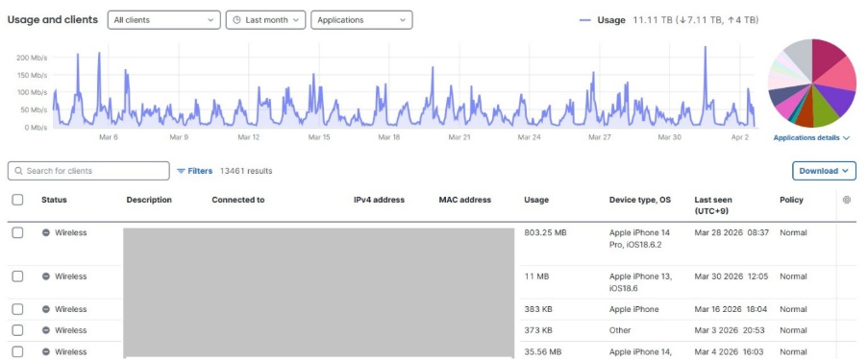Viewport: 868px width, 360px height.
Task: Sort by Device type, OS column header
Action: coord(640,200)
